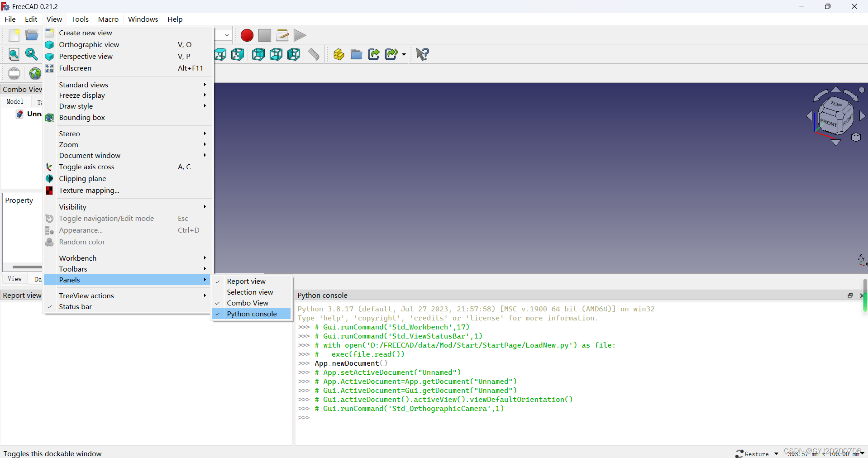Disable the Status bar
Viewport: 868px width, 458px height.
(75, 306)
